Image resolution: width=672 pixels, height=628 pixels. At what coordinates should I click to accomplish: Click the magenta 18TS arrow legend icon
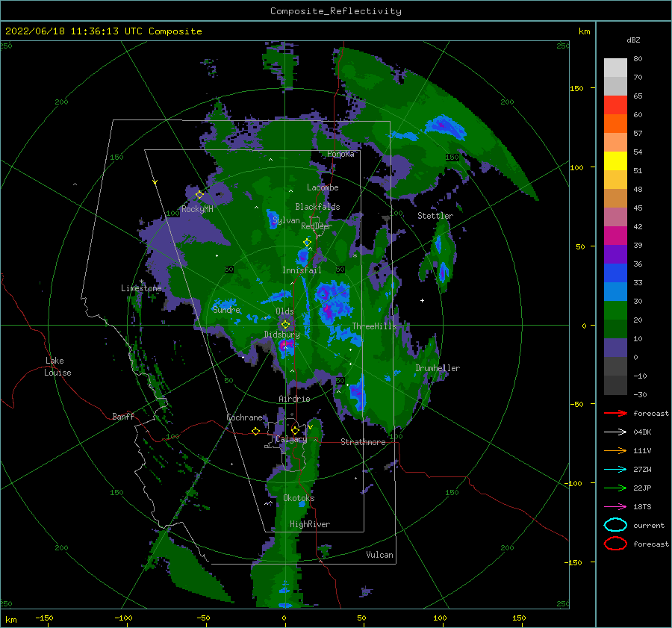click(x=615, y=507)
